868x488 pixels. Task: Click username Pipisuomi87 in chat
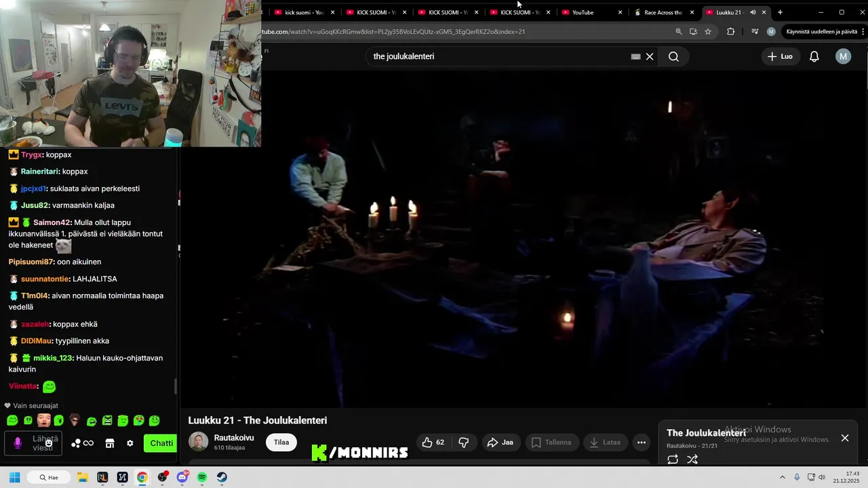pyautogui.click(x=31, y=262)
